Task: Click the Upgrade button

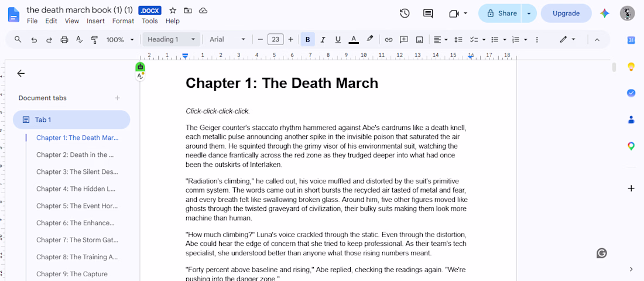Action: point(566,13)
